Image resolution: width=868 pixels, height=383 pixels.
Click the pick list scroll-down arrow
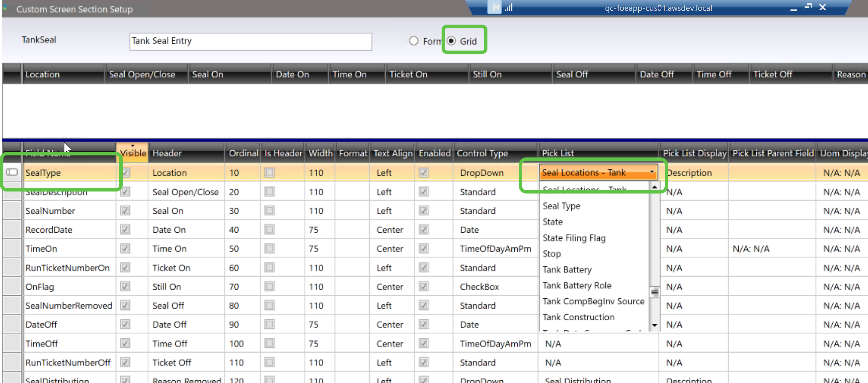654,325
